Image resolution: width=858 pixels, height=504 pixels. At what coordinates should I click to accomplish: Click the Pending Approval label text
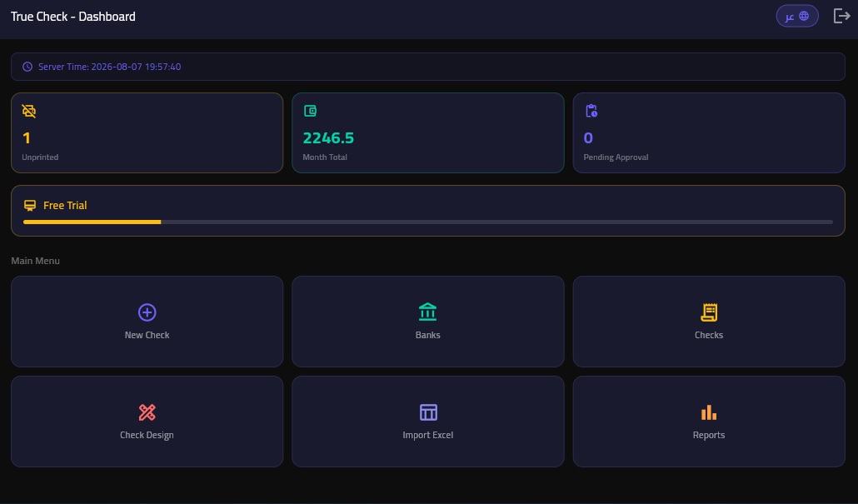pyautogui.click(x=616, y=157)
